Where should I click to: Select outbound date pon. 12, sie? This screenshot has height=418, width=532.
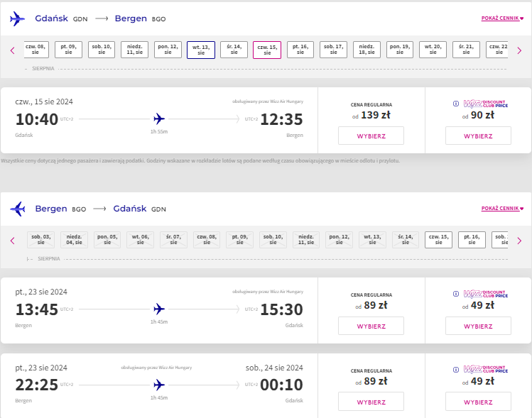[x=168, y=50]
